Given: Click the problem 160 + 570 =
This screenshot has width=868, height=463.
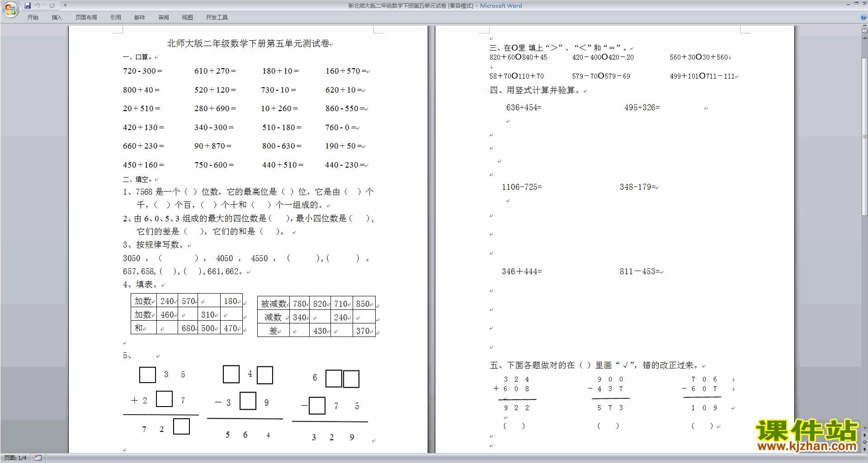Looking at the screenshot, I should point(346,71).
